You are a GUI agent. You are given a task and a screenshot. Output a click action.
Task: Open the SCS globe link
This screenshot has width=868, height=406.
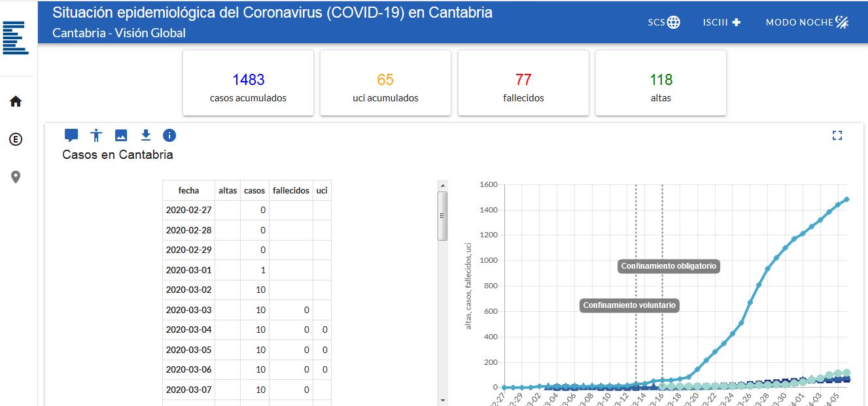click(664, 22)
